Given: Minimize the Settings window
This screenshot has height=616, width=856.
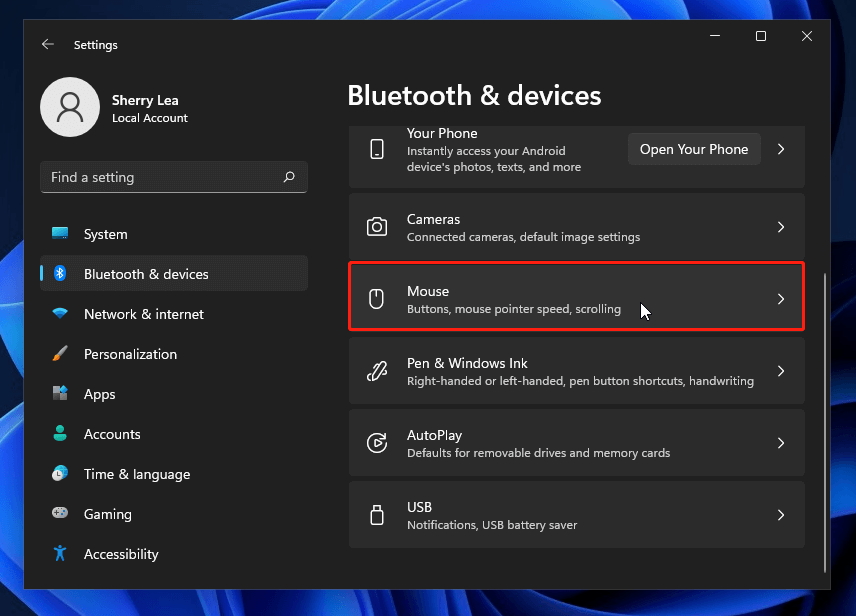Looking at the screenshot, I should point(715,36).
